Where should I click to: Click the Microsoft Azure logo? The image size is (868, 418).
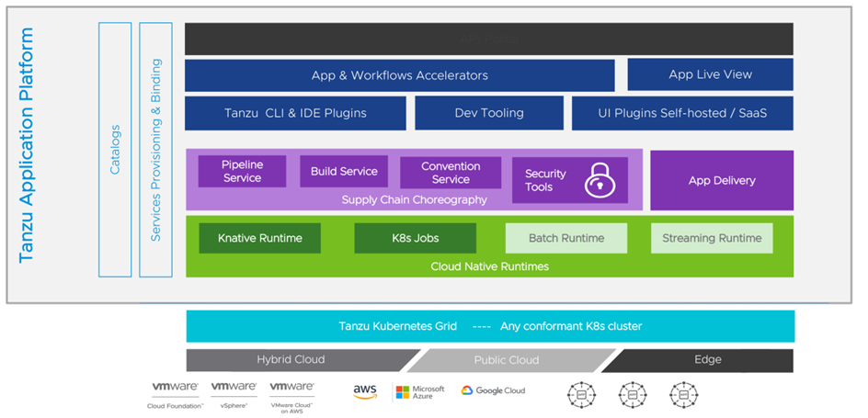[420, 392]
